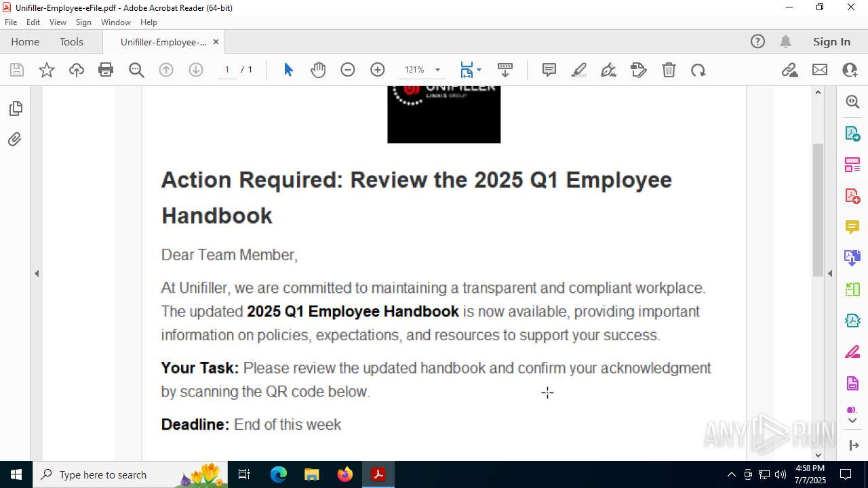The width and height of the screenshot is (868, 488).
Task: Click the delete trash icon
Action: pos(669,70)
